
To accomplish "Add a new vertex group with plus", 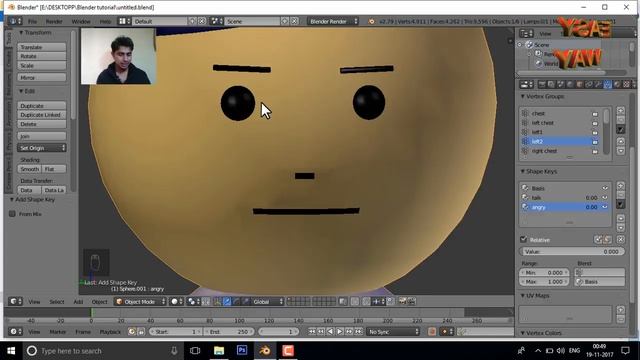I will (x=620, y=111).
